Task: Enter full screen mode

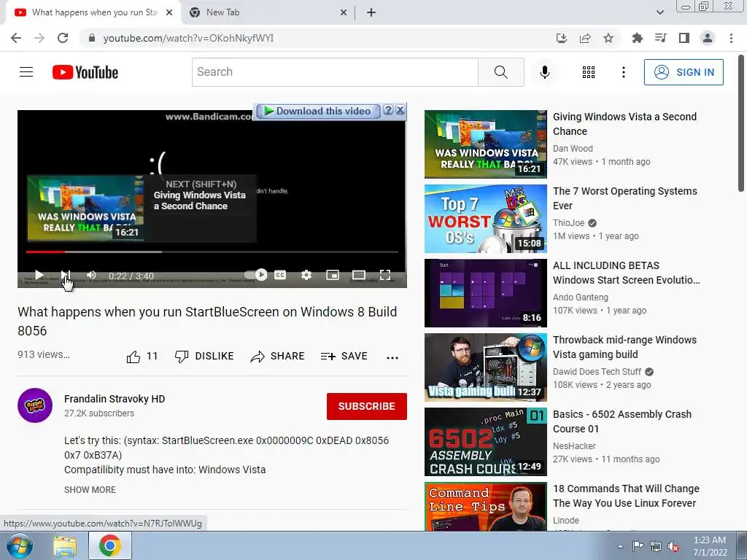Action: [385, 275]
